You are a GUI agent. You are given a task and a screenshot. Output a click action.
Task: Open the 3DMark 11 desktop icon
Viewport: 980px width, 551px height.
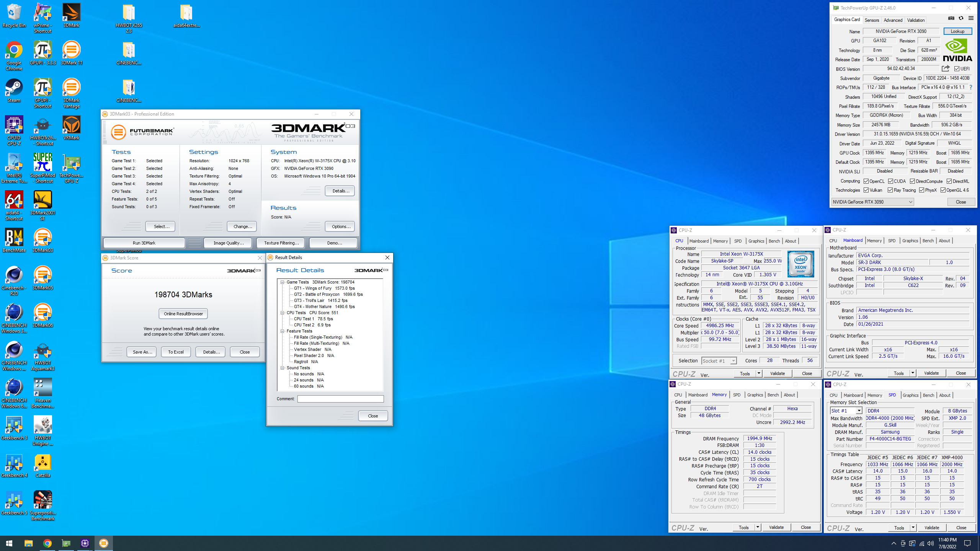click(71, 53)
